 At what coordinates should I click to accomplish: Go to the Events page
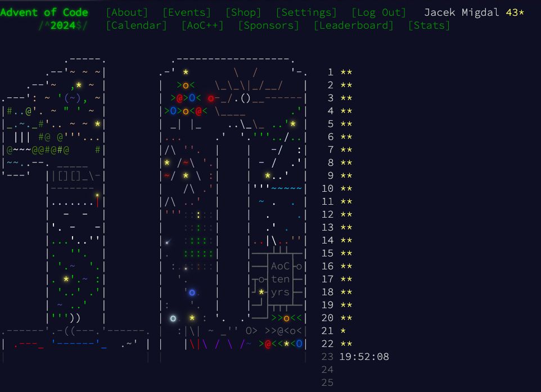[187, 12]
